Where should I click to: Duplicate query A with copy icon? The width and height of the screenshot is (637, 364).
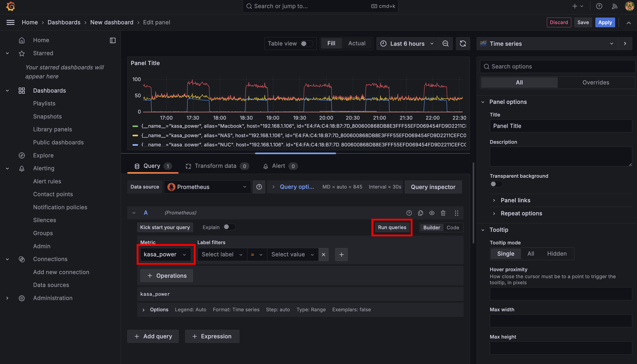tap(420, 213)
